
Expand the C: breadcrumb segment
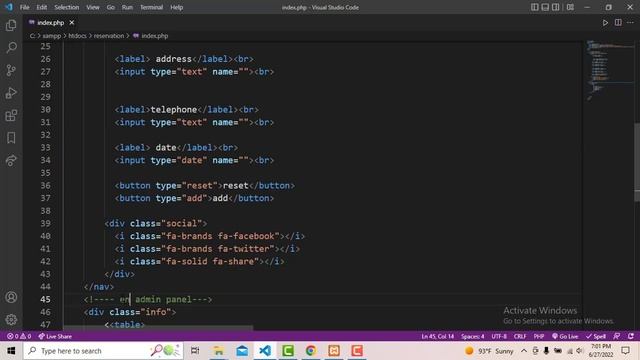(x=32, y=36)
